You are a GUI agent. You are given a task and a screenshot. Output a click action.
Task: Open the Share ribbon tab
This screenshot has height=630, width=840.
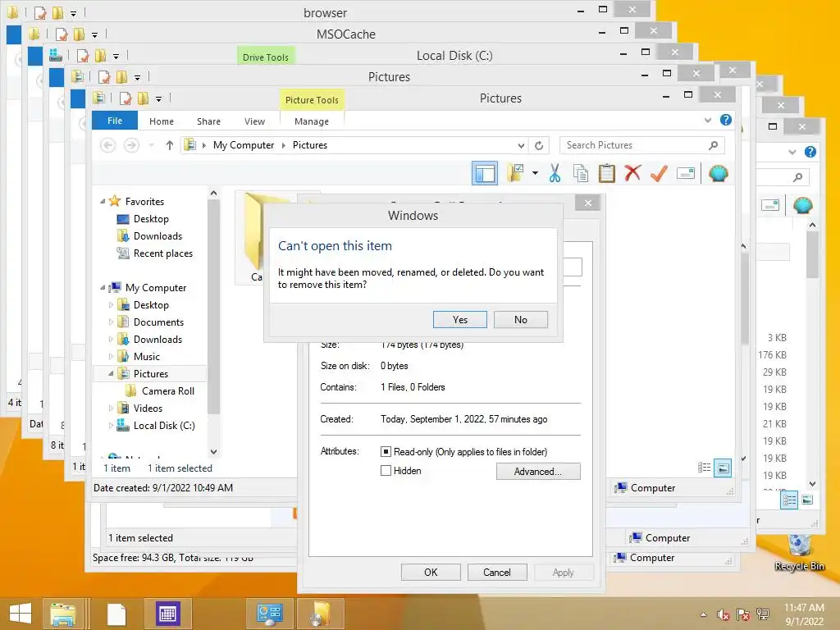tap(208, 121)
